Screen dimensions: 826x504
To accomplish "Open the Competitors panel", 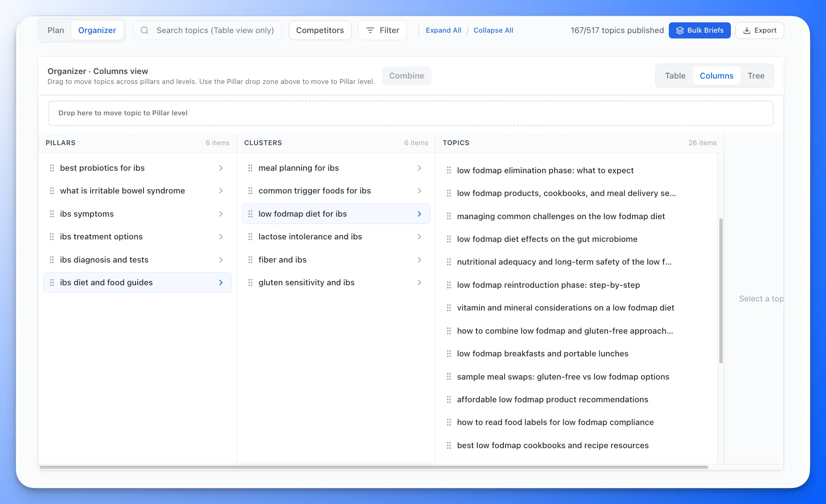I will (320, 30).
